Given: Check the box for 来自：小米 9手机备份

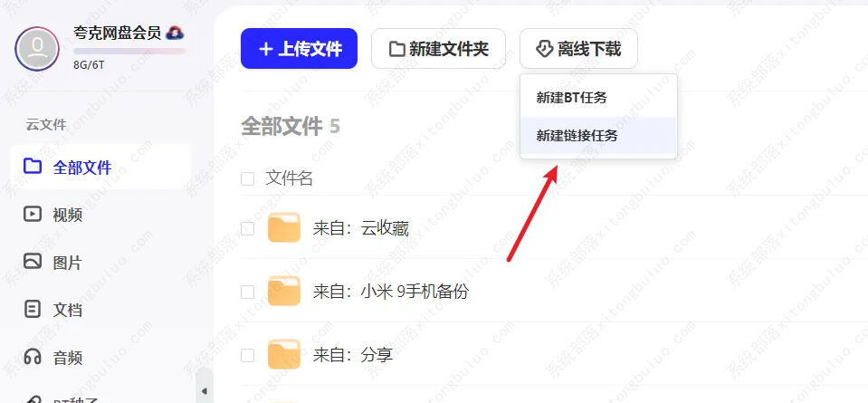Looking at the screenshot, I should coord(247,293).
